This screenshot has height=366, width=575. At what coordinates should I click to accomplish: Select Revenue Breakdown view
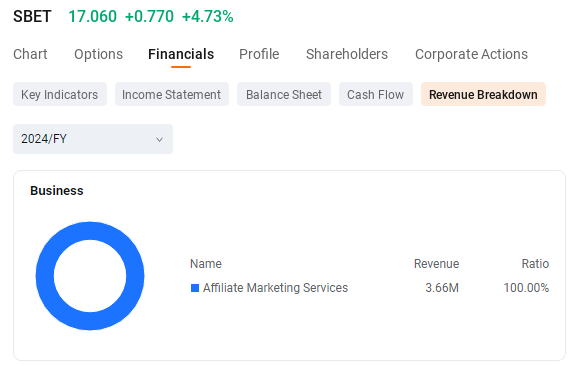(483, 94)
